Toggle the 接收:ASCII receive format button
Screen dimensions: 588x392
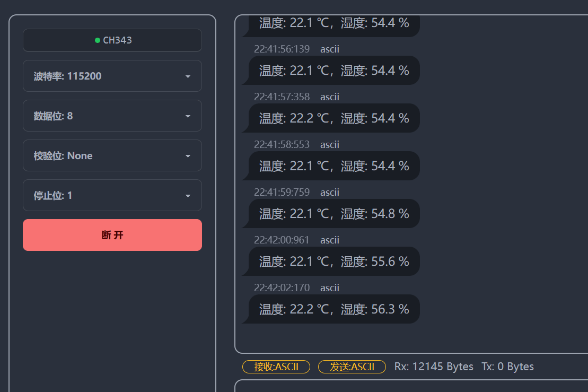pos(276,367)
